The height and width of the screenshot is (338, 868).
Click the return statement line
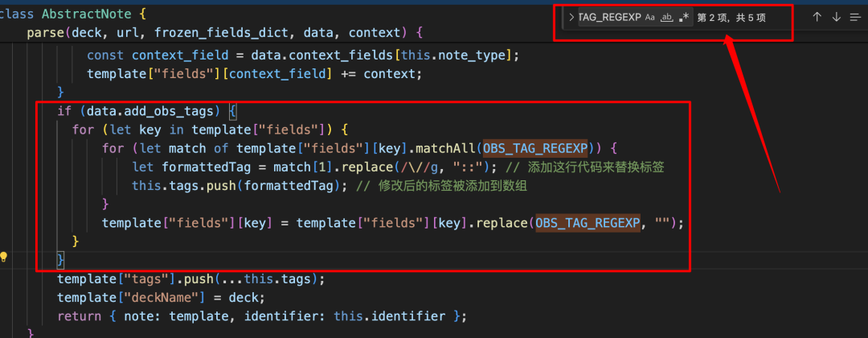[79, 316]
